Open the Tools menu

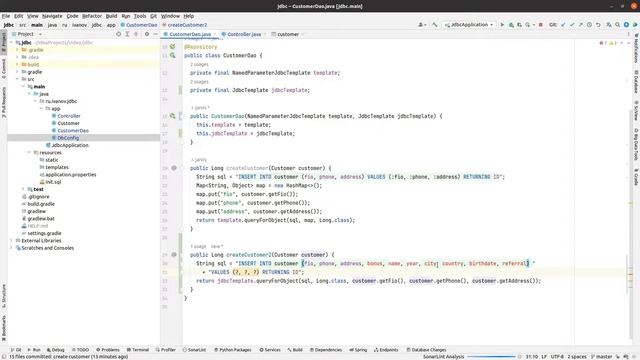pos(140,16)
